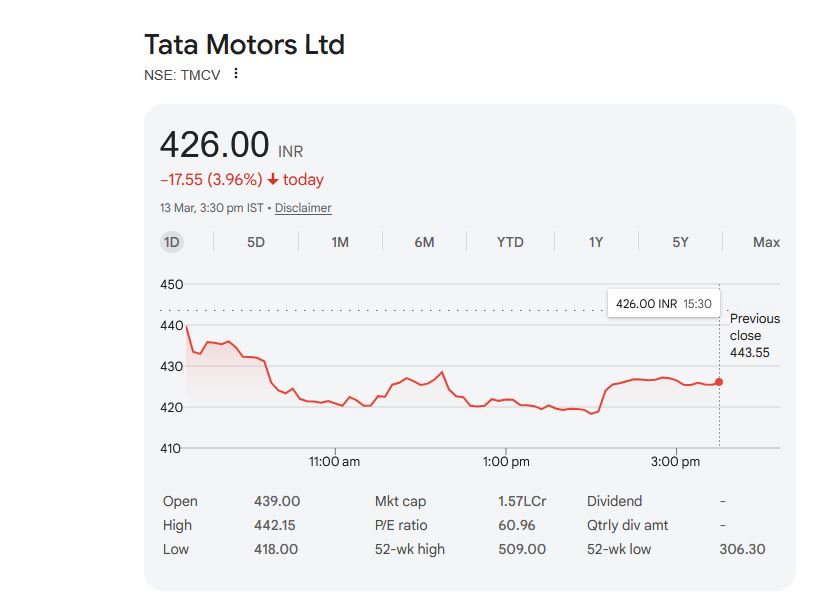Screen dimensions: 815x611
Task: Show the 1M price history
Action: tap(340, 242)
